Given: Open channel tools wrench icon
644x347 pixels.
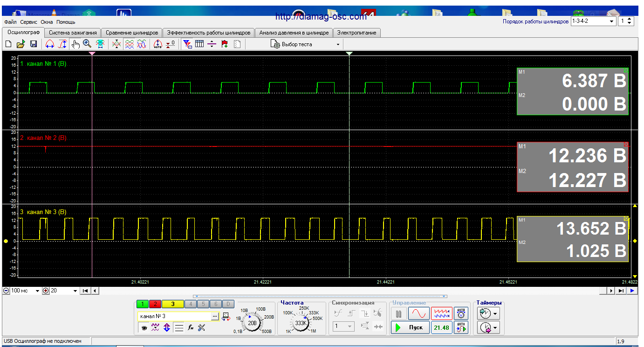Looking at the screenshot, I should point(202,328).
